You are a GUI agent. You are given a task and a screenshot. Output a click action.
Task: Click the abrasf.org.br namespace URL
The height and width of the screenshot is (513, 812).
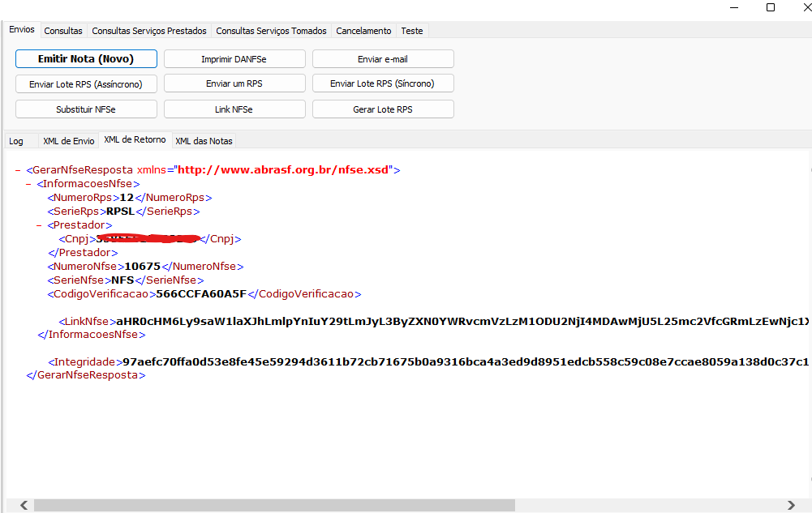283,170
